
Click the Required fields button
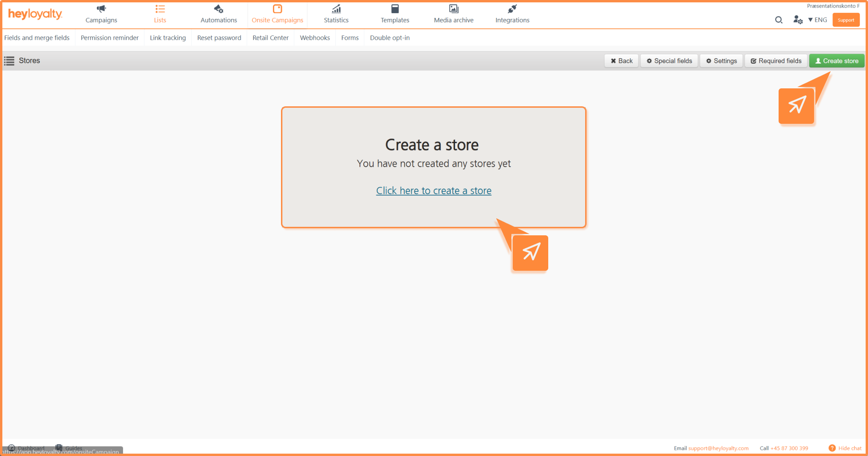(x=776, y=61)
